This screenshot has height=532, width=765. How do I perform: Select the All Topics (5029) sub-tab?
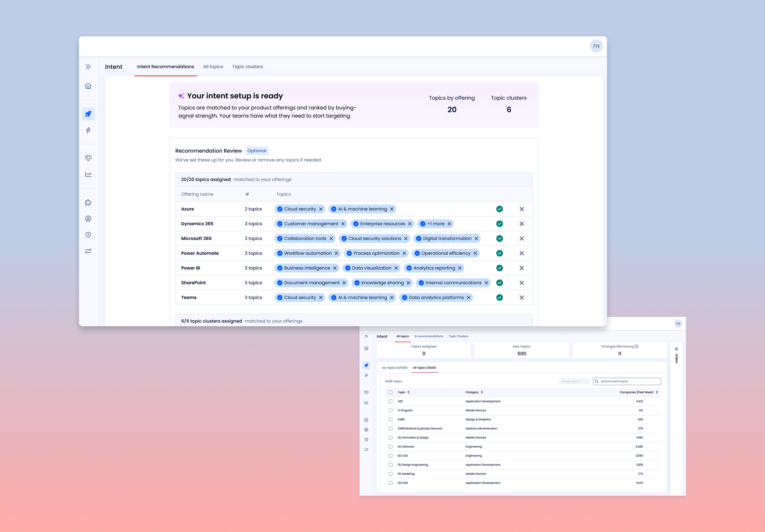click(424, 368)
